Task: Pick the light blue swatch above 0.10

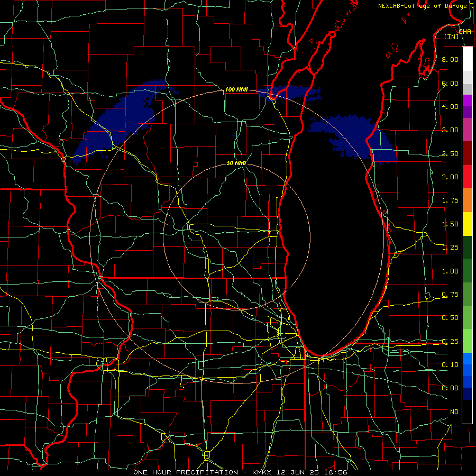Action: coord(467,359)
